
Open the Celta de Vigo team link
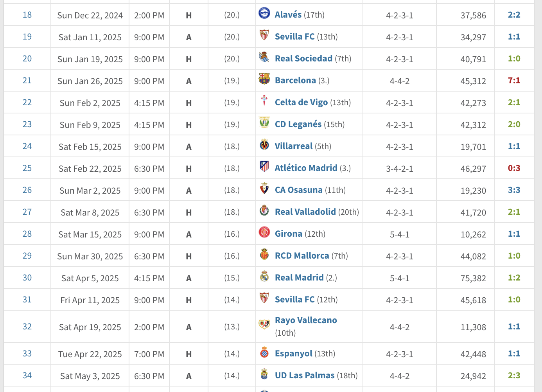301,102
